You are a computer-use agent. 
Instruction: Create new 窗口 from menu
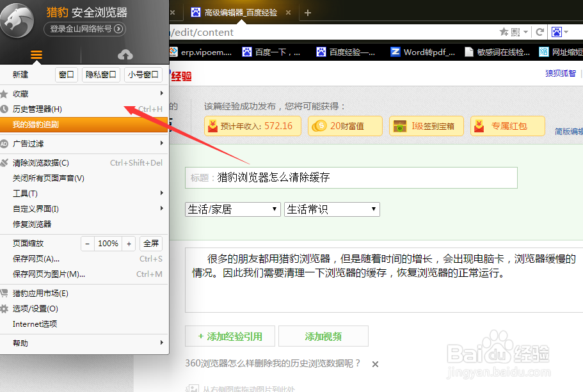67,75
